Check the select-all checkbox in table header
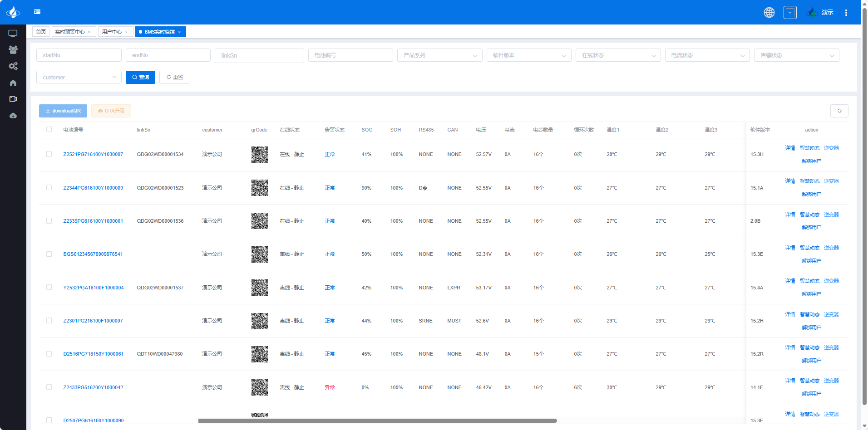 tap(49, 129)
